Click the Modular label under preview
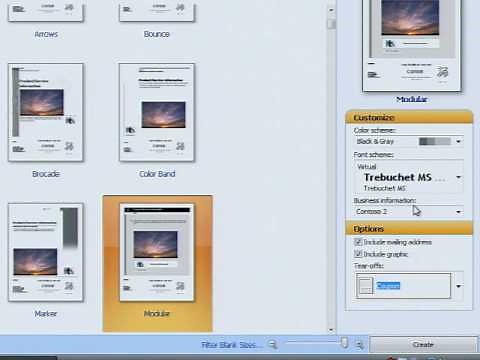 click(412, 99)
